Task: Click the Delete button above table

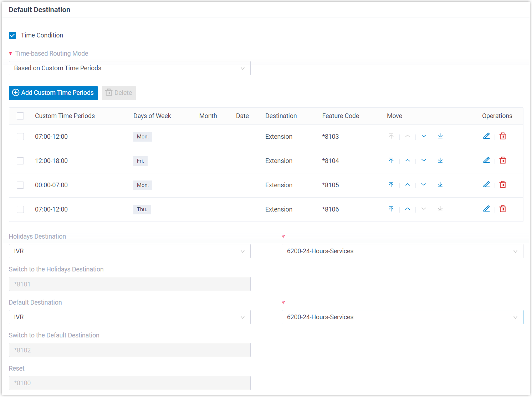Action: (119, 93)
